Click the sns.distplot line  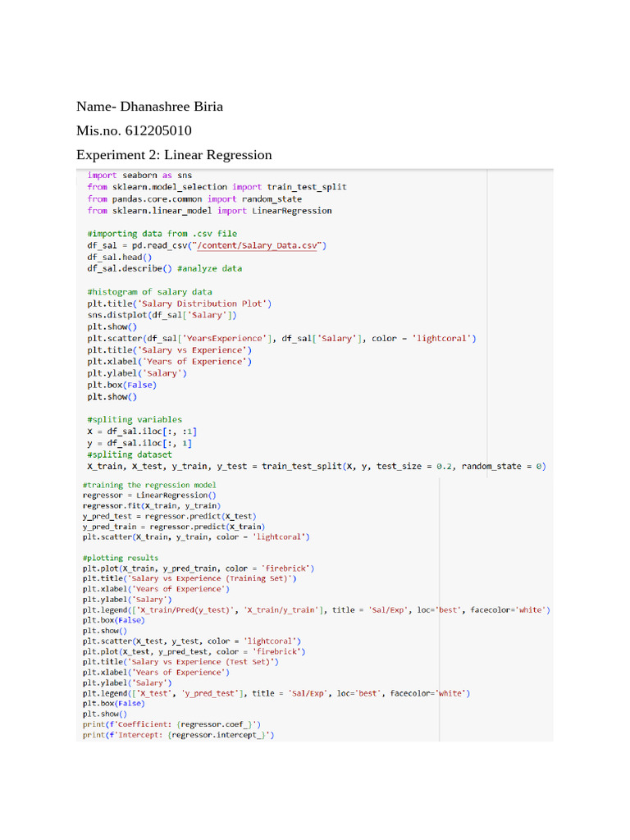pyautogui.click(x=162, y=315)
